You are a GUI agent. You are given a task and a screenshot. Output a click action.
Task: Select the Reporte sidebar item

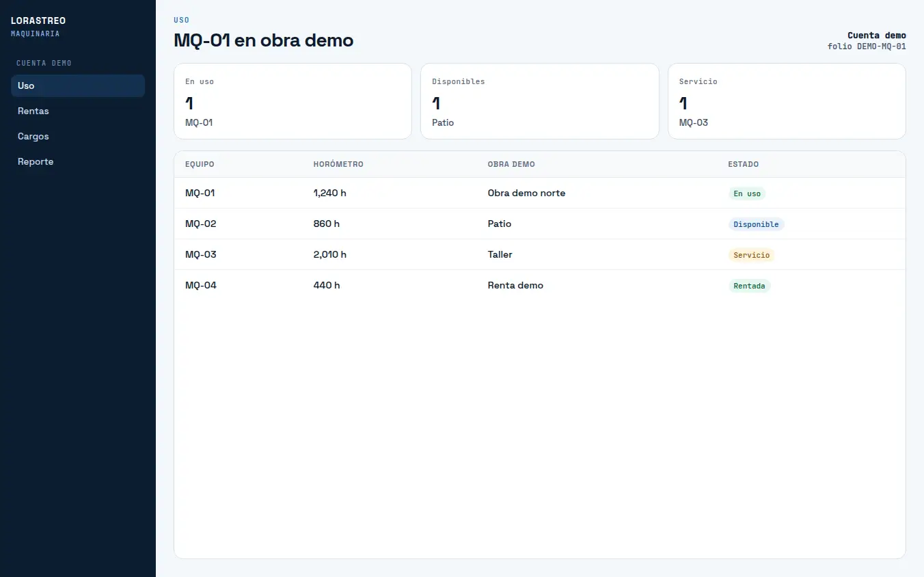click(78, 161)
